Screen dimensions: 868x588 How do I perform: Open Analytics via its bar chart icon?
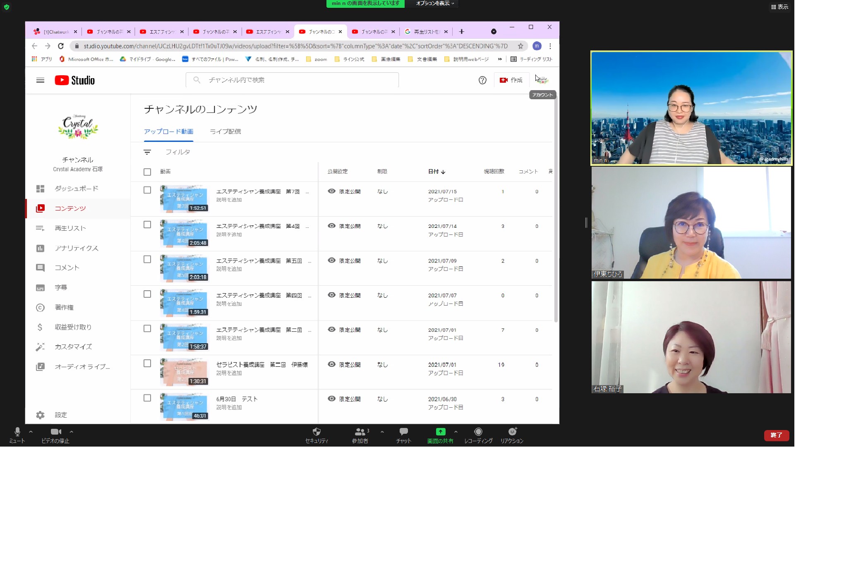[40, 248]
